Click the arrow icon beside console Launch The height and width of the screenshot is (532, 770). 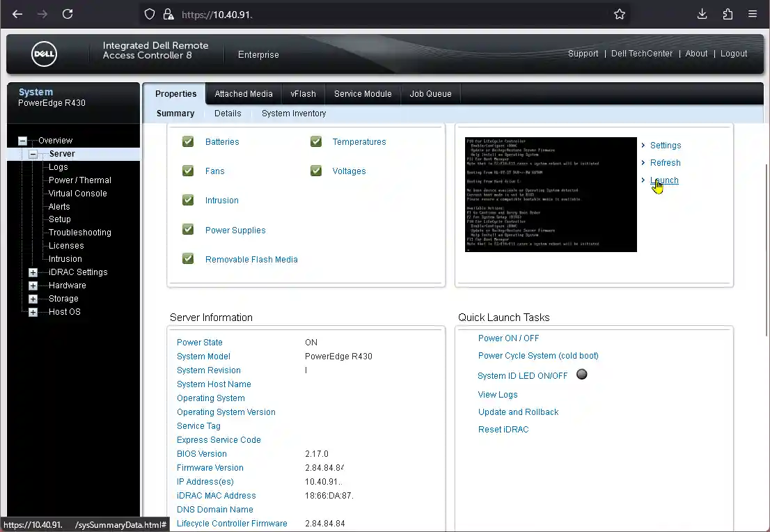(643, 180)
